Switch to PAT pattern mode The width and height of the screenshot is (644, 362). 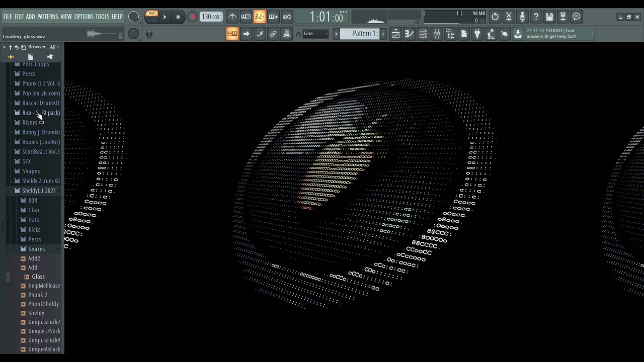pyautogui.click(x=151, y=14)
